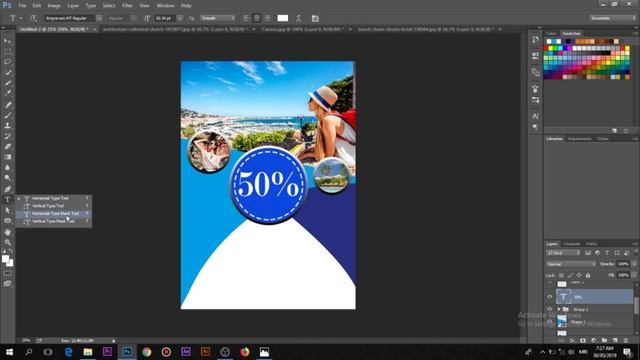The width and height of the screenshot is (640, 360).
Task: Toggle the Character and Paragraph panels
Action: pos(315,18)
